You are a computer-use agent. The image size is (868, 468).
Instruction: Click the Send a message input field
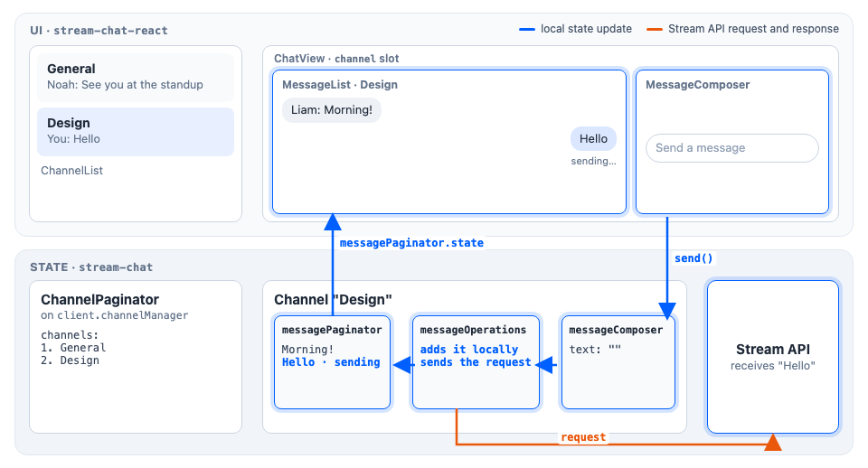pos(731,147)
